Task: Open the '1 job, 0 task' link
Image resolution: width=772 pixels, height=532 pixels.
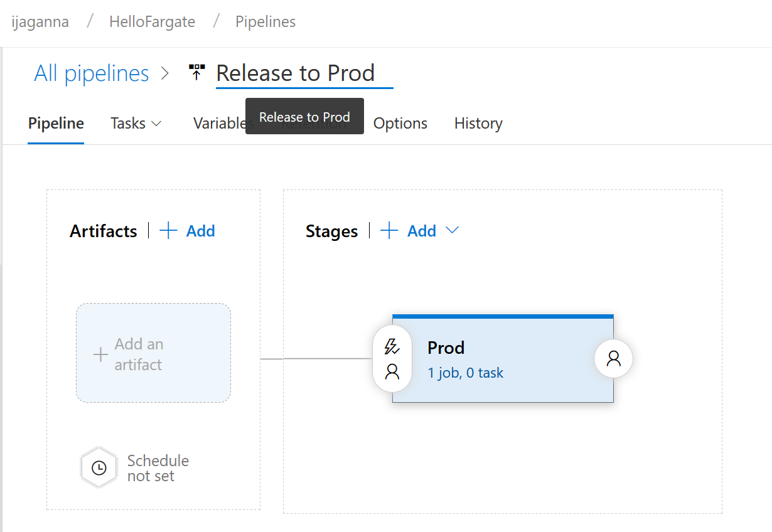Action: (465, 373)
